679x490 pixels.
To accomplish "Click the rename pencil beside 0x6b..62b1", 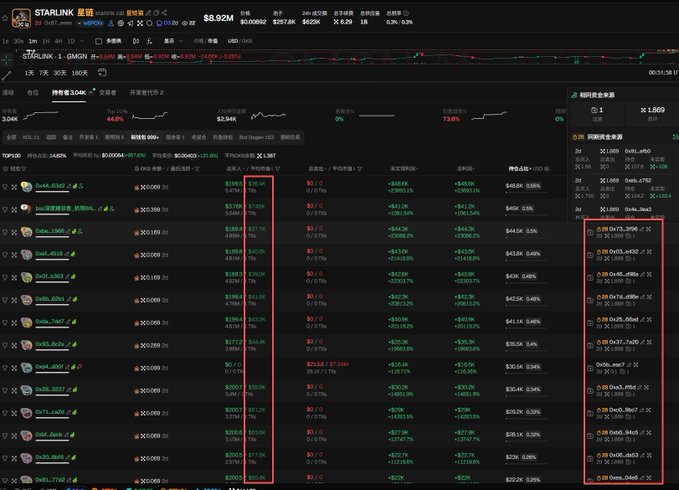I will [68, 299].
